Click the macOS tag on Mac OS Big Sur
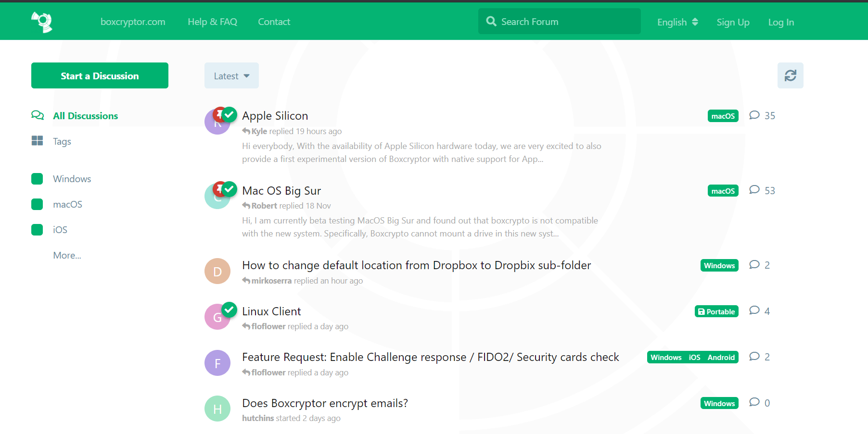This screenshot has width=868, height=434. tap(723, 191)
